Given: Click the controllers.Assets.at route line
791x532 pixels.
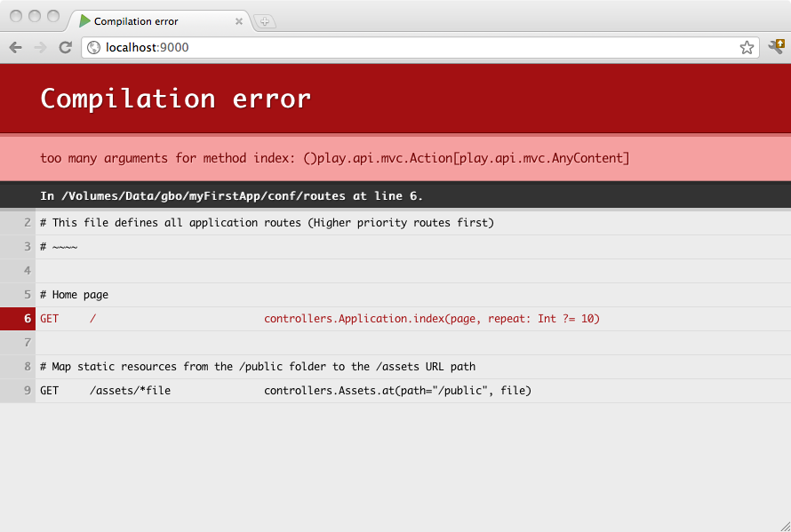Looking at the screenshot, I should (x=397, y=391).
